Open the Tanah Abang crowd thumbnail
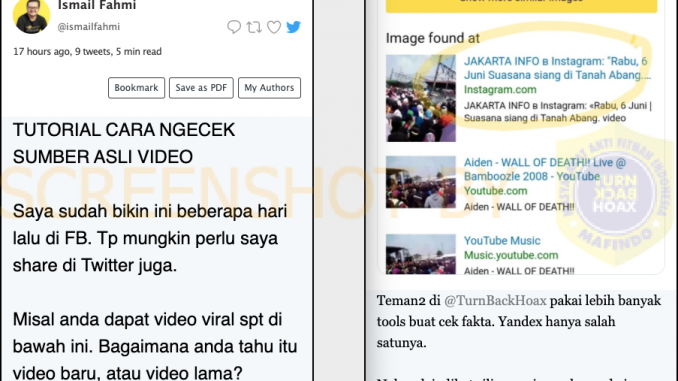The width and height of the screenshot is (678, 381). tap(421, 98)
